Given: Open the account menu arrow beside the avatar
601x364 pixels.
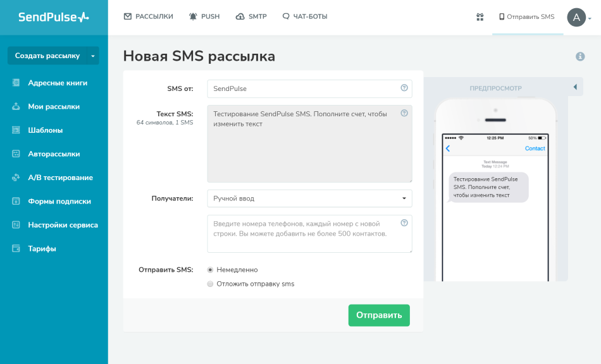Looking at the screenshot, I should click(590, 18).
